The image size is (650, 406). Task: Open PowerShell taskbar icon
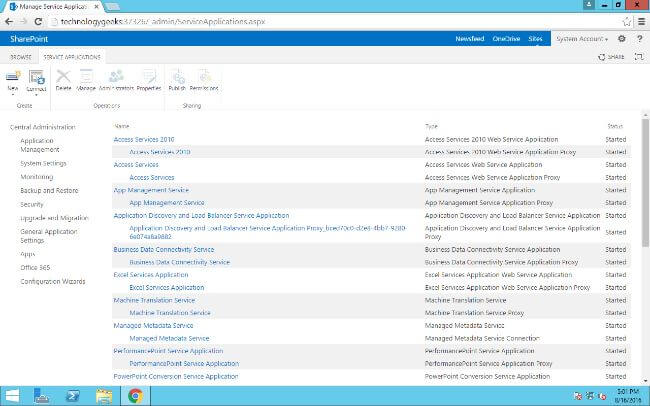tap(73, 396)
